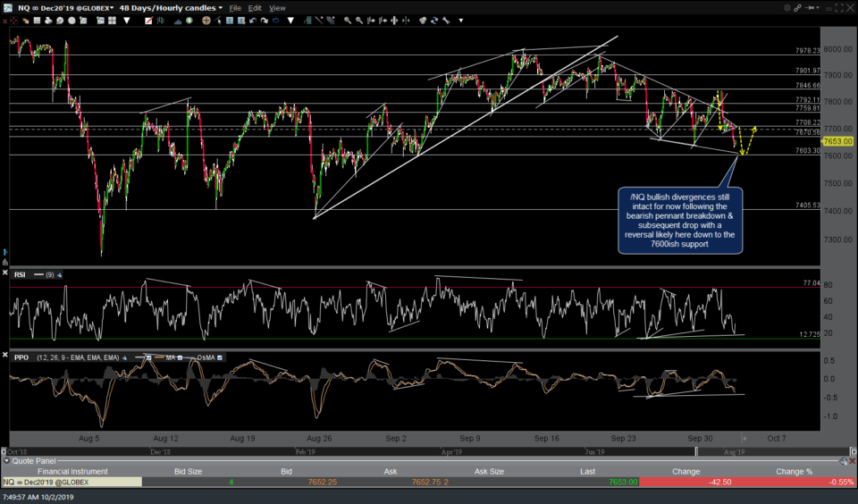Select the trendline drawing tool icon

coord(319,21)
